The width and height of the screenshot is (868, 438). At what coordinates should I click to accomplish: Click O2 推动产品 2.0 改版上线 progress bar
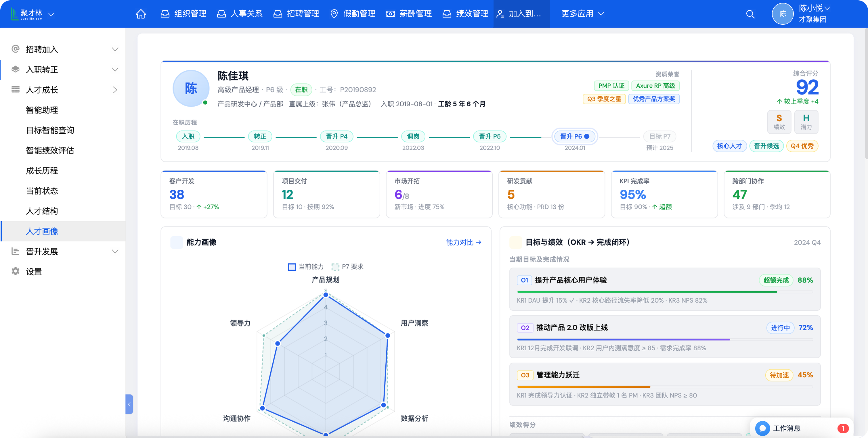665,339
